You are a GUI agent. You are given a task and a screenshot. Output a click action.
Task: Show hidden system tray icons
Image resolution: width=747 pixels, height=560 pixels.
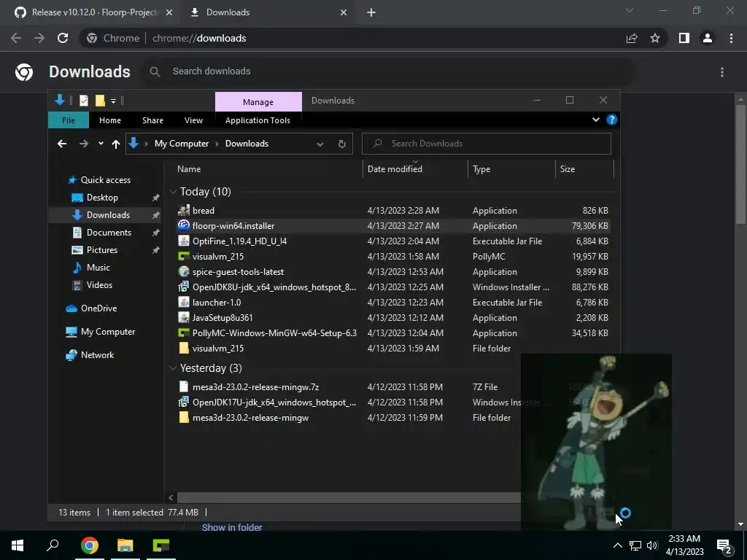click(617, 545)
